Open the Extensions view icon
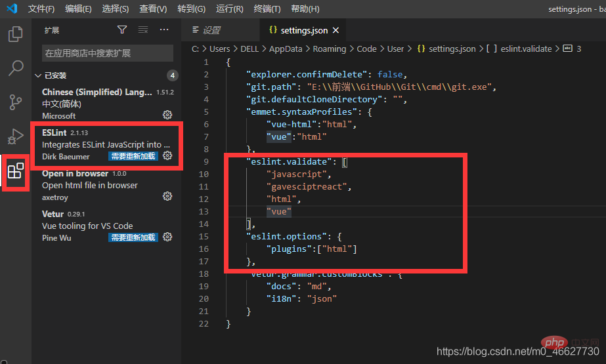606x364 pixels. coord(16,171)
